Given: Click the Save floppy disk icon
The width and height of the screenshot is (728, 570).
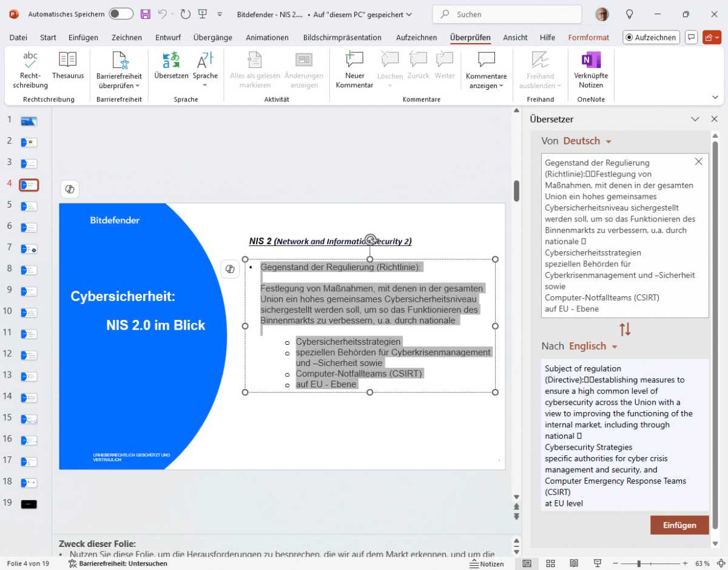Looking at the screenshot, I should click(146, 14).
